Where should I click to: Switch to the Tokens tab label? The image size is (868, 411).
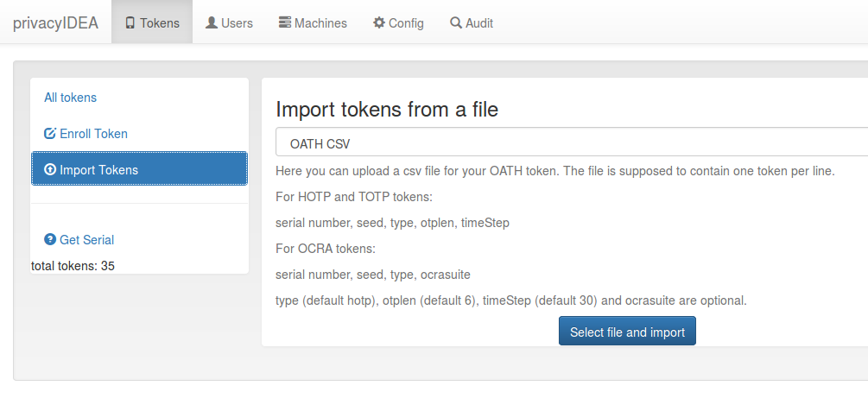[160, 23]
